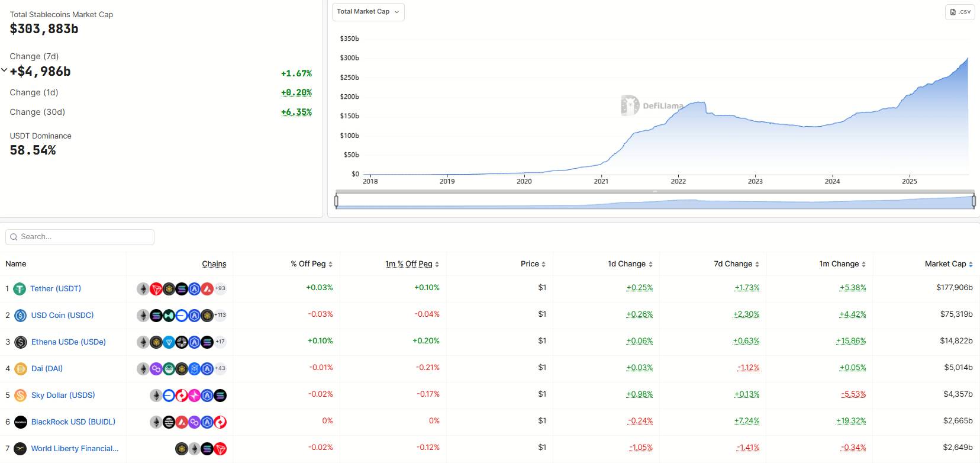Sort table by 7d Change column
Viewport: 980px width, 463px height.
[x=736, y=264]
